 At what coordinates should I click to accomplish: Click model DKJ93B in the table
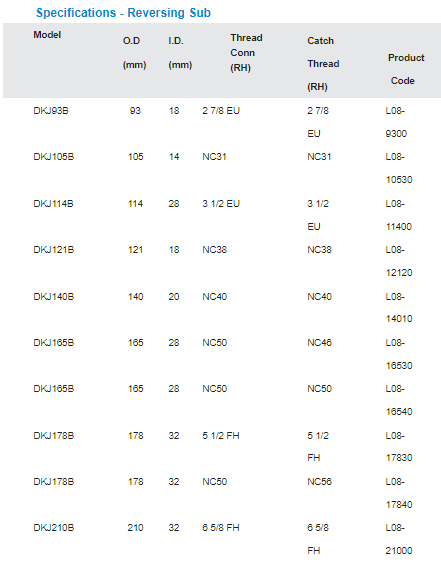tap(51, 111)
